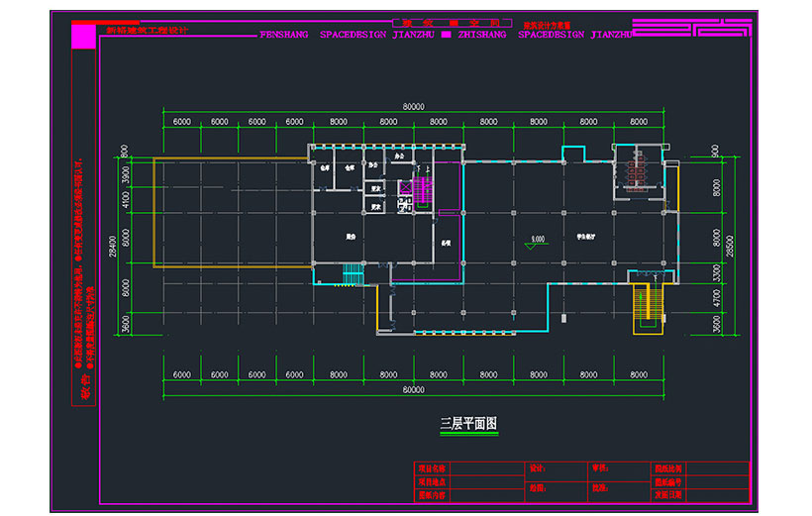Screen dimensions: 812x516
Task: Click the solid magenta square at top-left corner
Action: coord(85,32)
